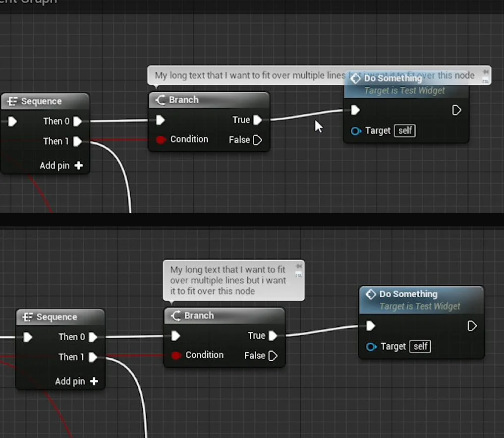This screenshot has height=438, width=504.
Task: Pin the top comment bubble open
Action: [x=485, y=71]
